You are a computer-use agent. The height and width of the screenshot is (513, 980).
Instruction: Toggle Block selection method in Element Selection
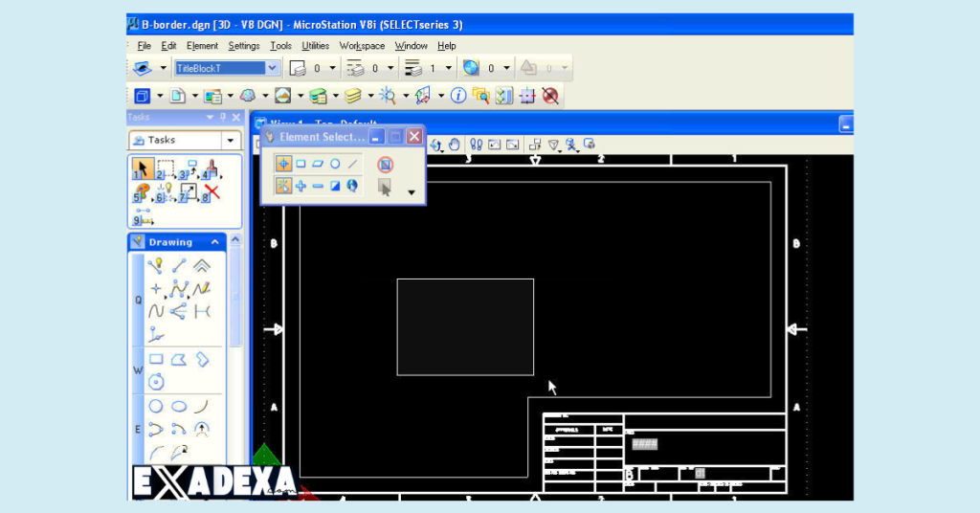(x=301, y=164)
